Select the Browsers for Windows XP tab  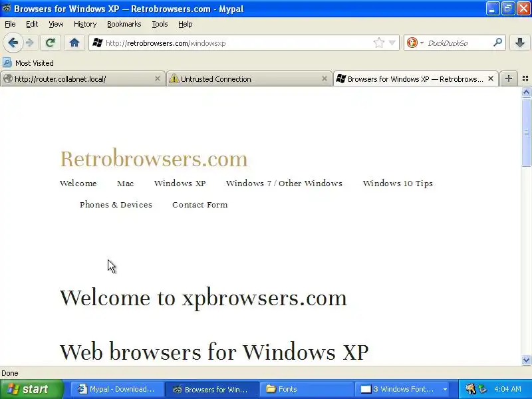[x=416, y=78]
